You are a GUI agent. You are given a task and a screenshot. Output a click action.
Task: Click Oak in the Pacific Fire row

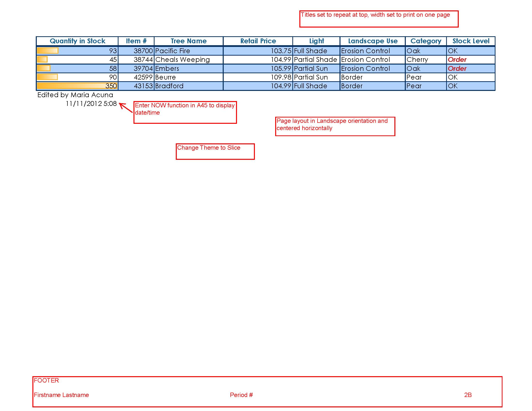point(426,51)
